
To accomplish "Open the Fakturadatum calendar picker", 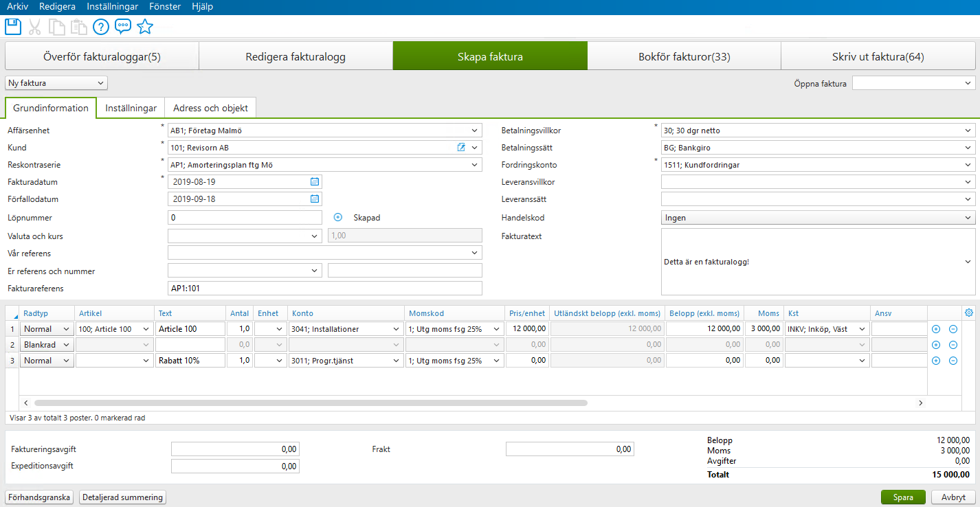I will [314, 181].
